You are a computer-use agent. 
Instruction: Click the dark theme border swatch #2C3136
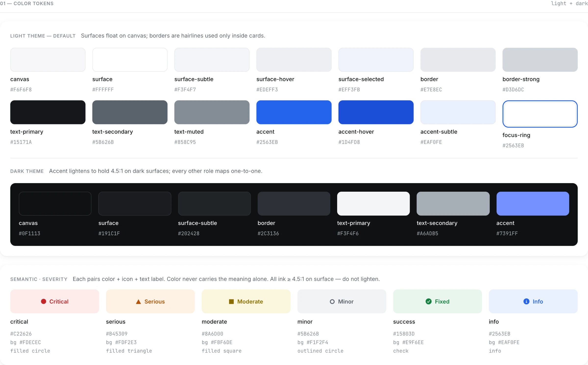(294, 203)
